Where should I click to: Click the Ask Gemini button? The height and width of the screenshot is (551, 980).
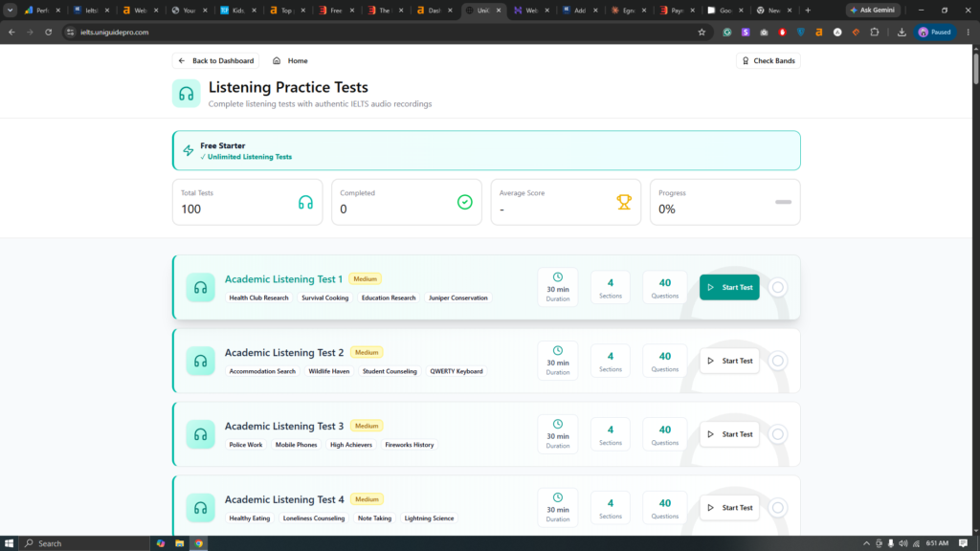point(873,10)
